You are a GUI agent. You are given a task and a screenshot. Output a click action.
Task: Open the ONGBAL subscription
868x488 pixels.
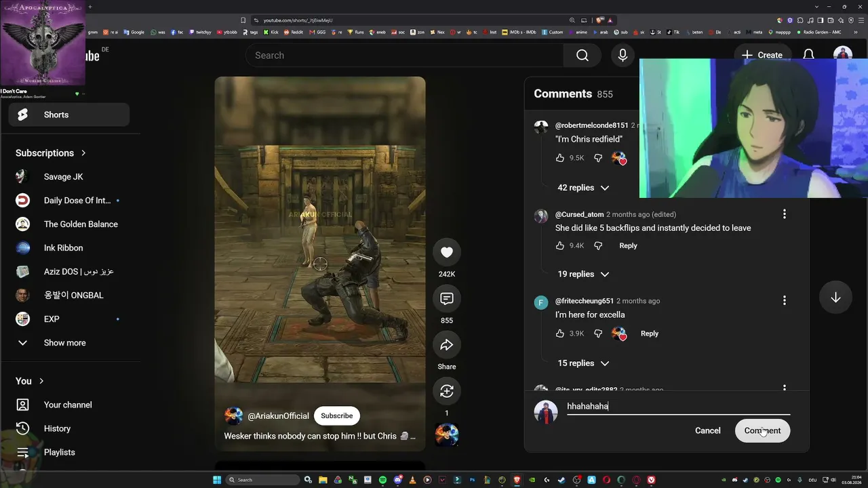[68, 296]
